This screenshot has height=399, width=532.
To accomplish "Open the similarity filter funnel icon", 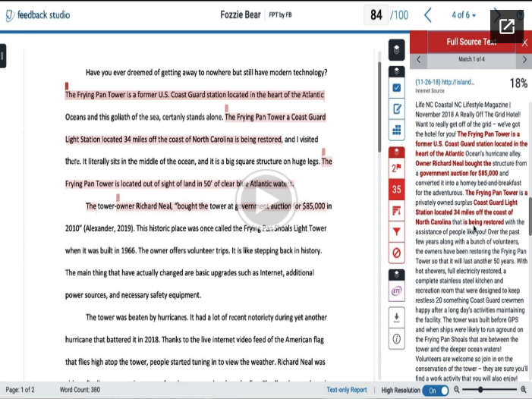I will [x=396, y=231].
